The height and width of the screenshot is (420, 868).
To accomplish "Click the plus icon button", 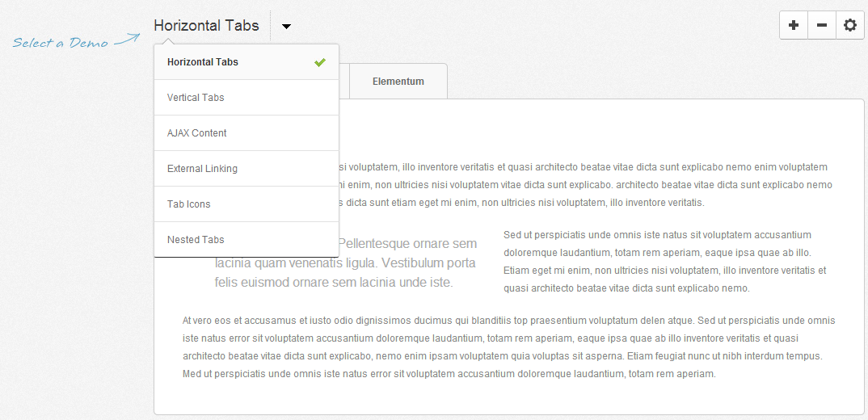I will (793, 25).
